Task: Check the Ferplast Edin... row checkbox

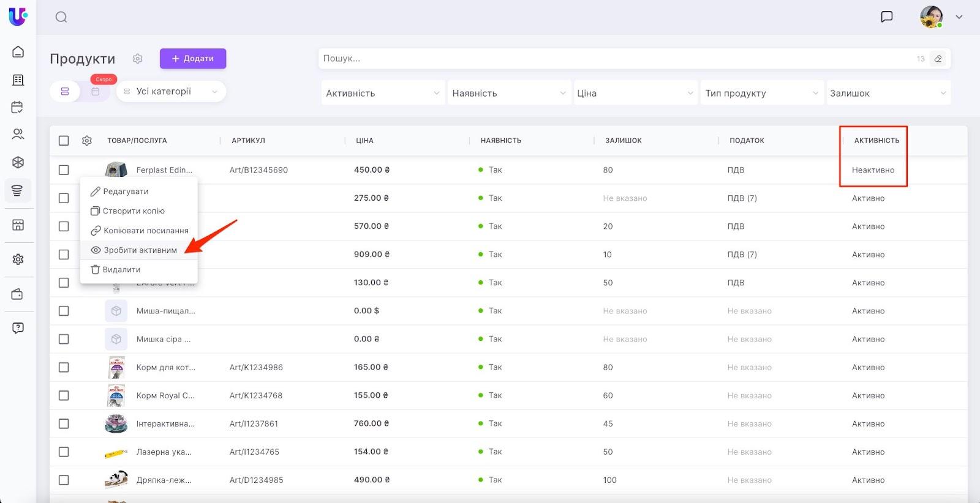Action: coord(64,170)
